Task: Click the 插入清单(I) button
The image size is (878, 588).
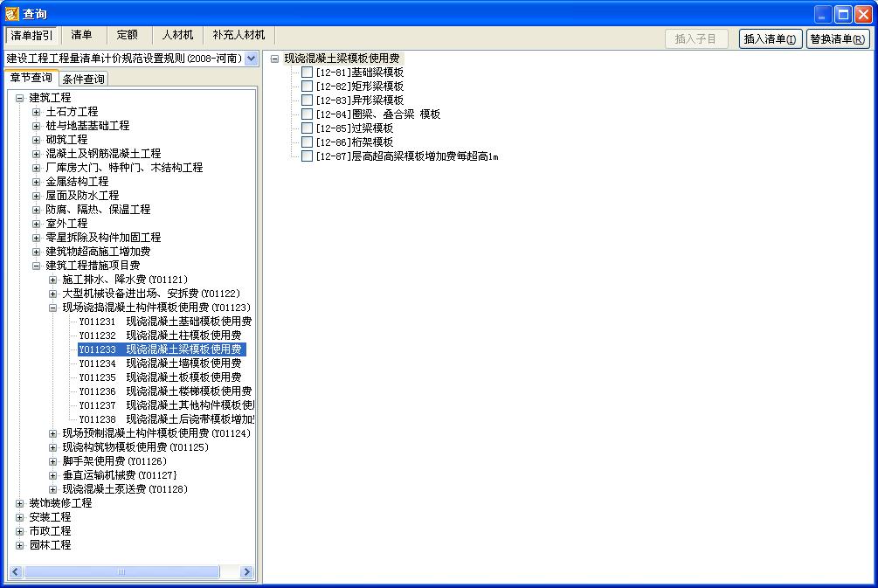Action: click(x=771, y=39)
